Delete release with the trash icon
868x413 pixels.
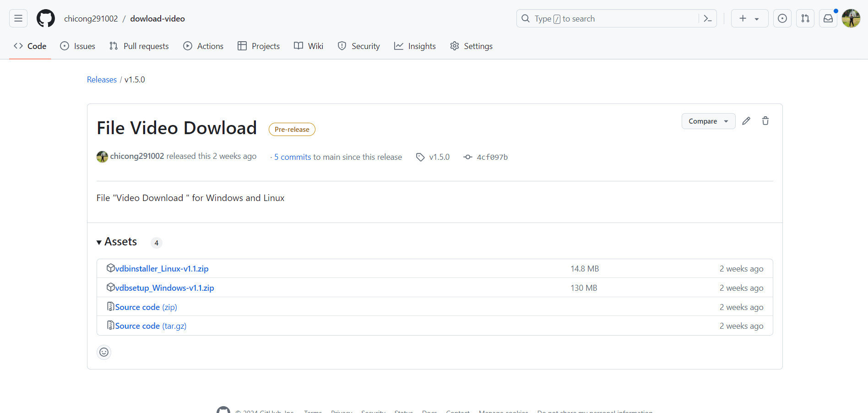click(765, 121)
